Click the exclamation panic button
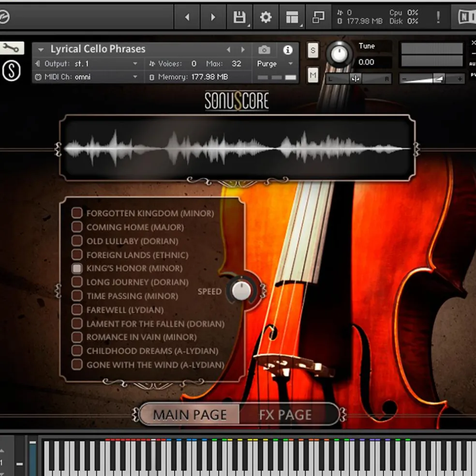The width and height of the screenshot is (476, 476). (438, 17)
